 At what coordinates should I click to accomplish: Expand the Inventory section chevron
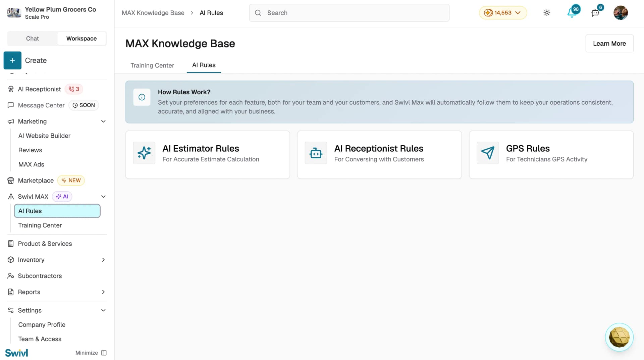103,260
